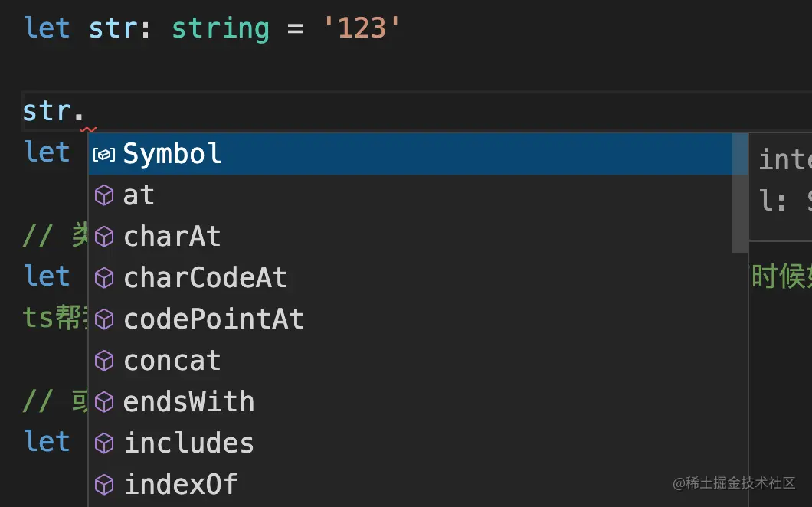This screenshot has width=812, height=507.
Task: Select charCodeAt completion entry
Action: point(205,279)
